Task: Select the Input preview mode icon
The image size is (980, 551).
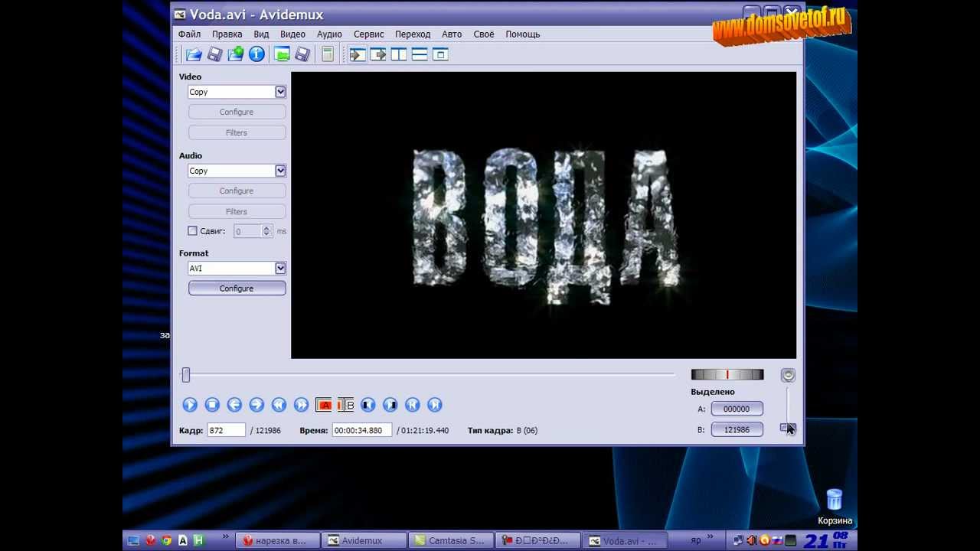Action: coord(358,54)
